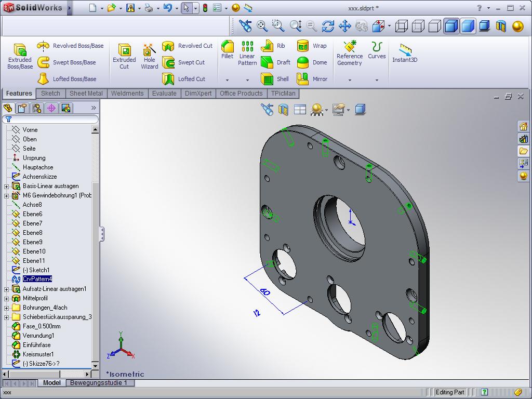Choose the Swept Cut tool
The height and width of the screenshot is (399, 532).
(x=183, y=62)
